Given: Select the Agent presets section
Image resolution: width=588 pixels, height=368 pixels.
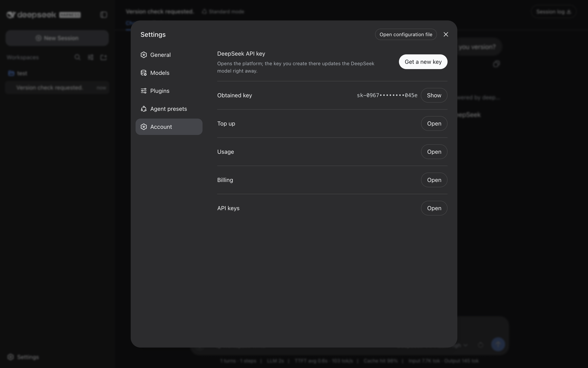Looking at the screenshot, I should (x=169, y=109).
